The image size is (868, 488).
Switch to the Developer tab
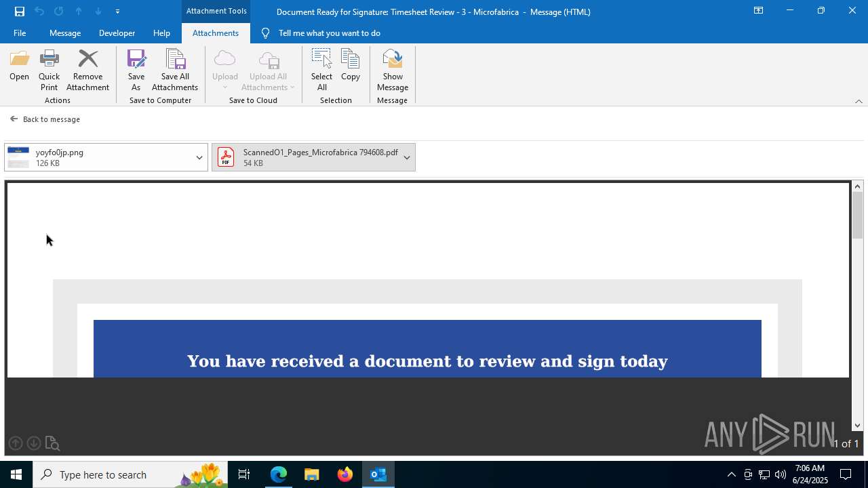point(117,33)
